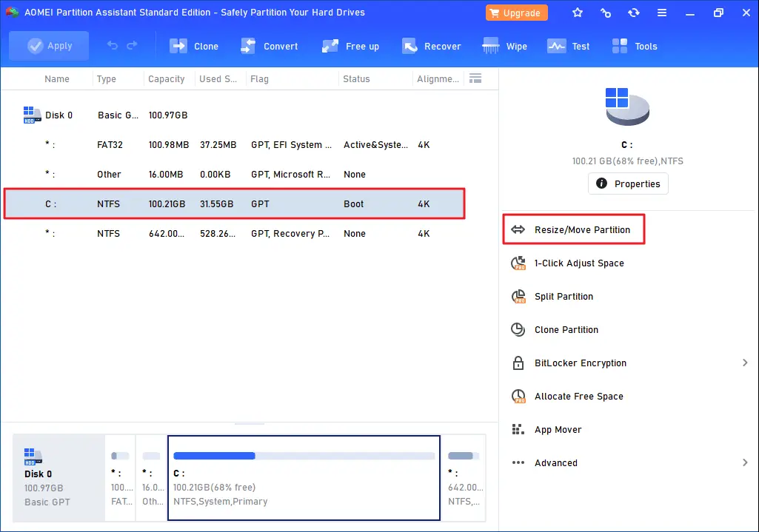Click the undo arrow icon
Image resolution: width=759 pixels, height=532 pixels.
pyautogui.click(x=113, y=45)
